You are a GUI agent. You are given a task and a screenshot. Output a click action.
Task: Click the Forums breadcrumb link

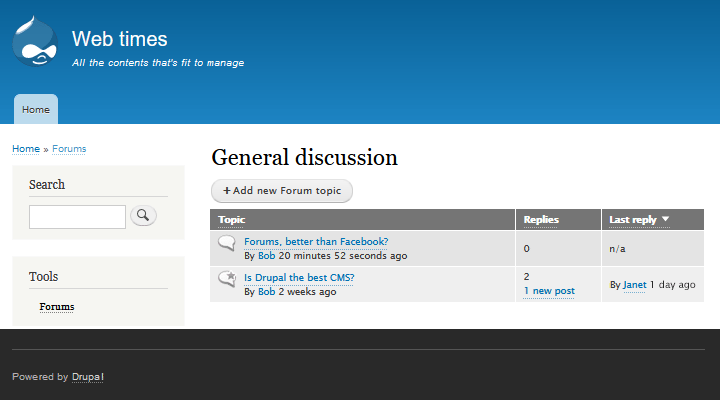69,149
